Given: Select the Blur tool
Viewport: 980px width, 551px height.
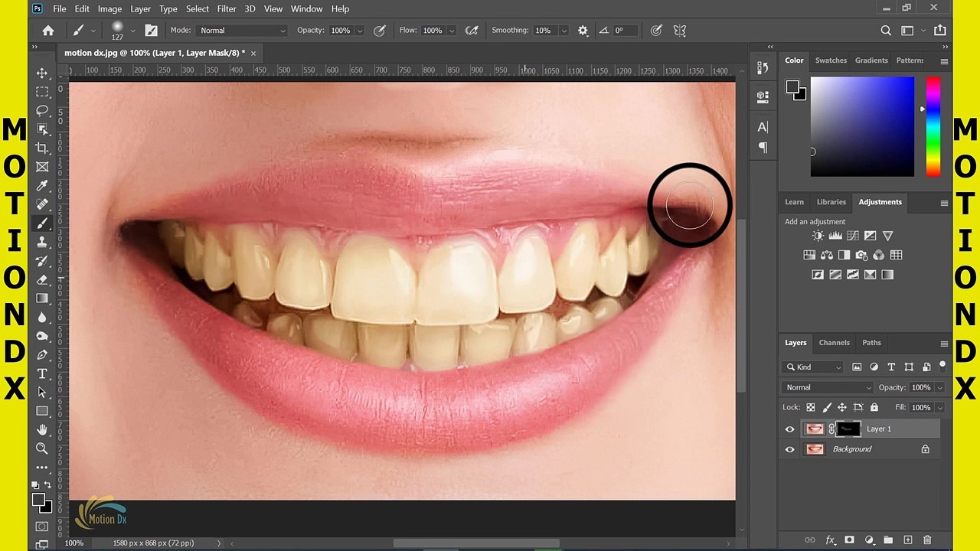Looking at the screenshot, I should click(42, 317).
